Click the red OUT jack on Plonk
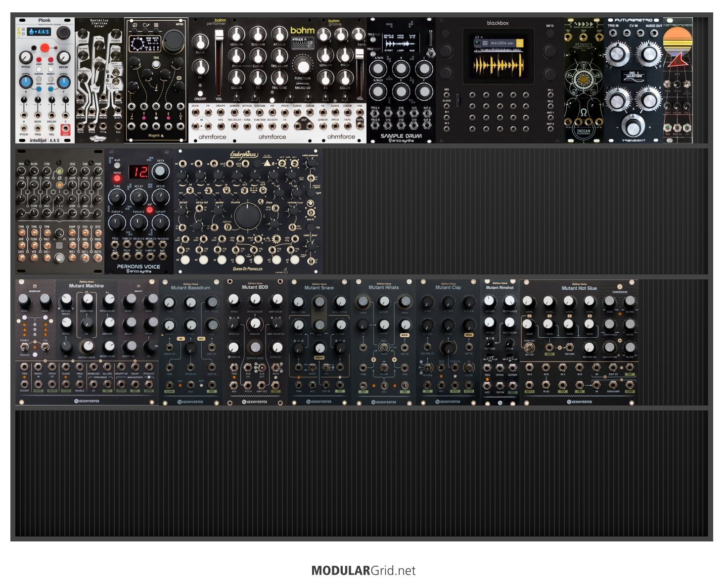Image resolution: width=728 pixels, height=581 pixels. [65, 129]
